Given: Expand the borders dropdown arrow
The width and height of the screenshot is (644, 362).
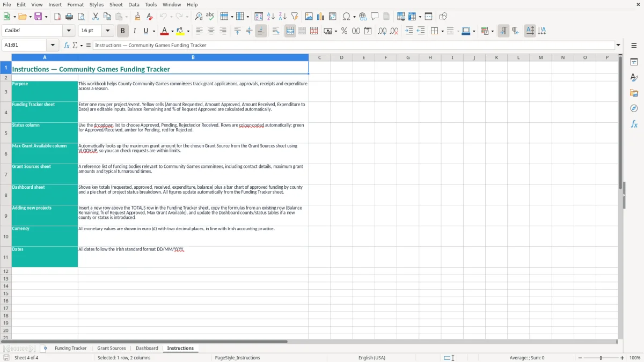Looking at the screenshot, I should [x=442, y=31].
